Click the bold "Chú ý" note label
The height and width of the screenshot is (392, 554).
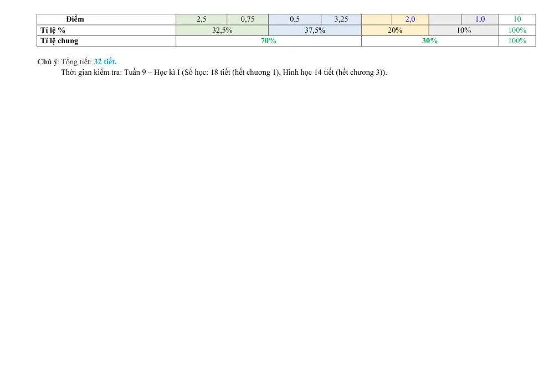tap(48, 62)
